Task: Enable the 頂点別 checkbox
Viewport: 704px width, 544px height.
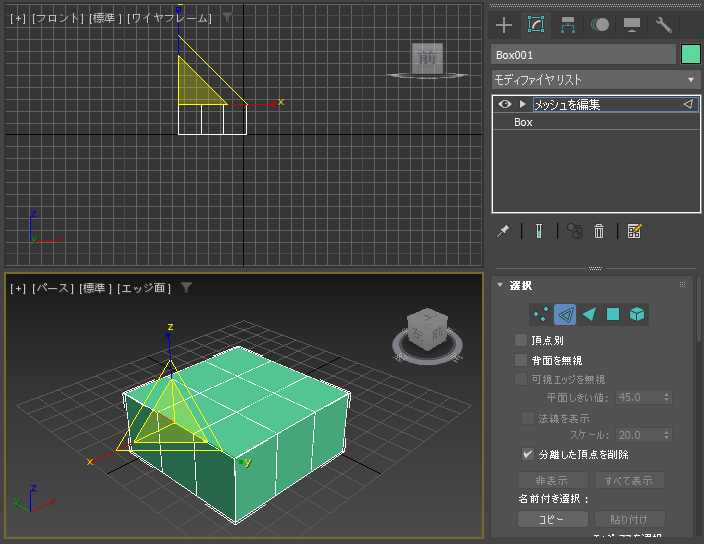Action: (521, 340)
